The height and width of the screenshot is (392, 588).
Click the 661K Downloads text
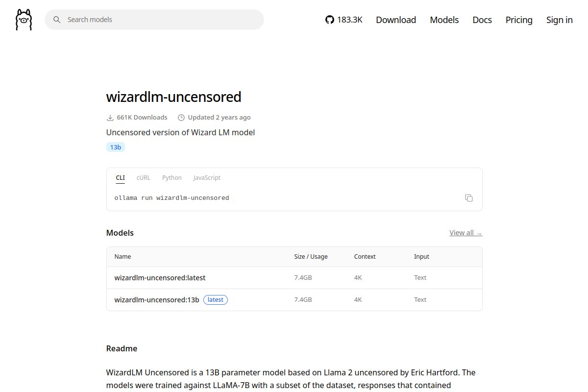(142, 118)
